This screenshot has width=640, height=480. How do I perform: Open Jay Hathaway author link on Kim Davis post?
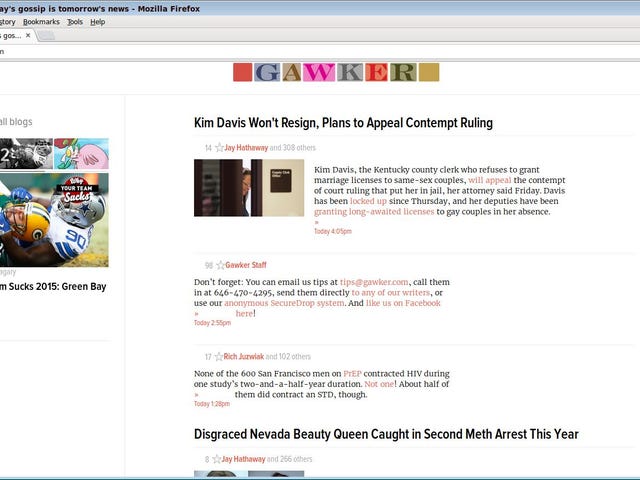[246, 148]
